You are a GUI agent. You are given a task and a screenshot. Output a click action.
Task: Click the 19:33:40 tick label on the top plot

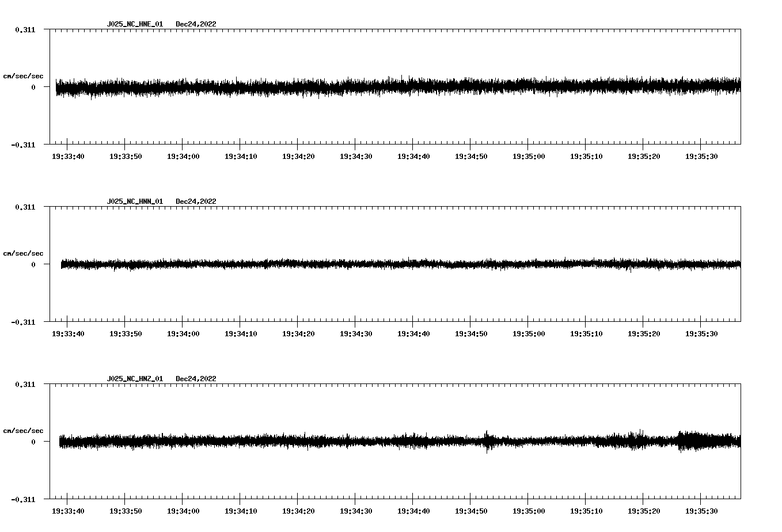[69, 155]
